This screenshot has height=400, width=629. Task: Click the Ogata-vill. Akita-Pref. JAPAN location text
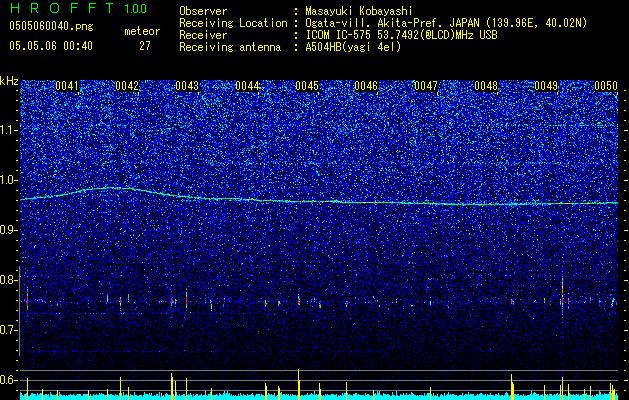pyautogui.click(x=446, y=23)
